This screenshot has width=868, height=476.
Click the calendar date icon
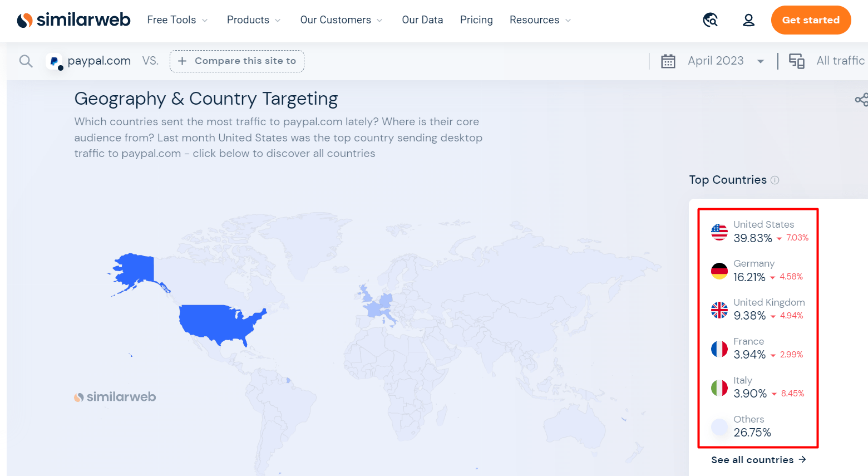(668, 61)
